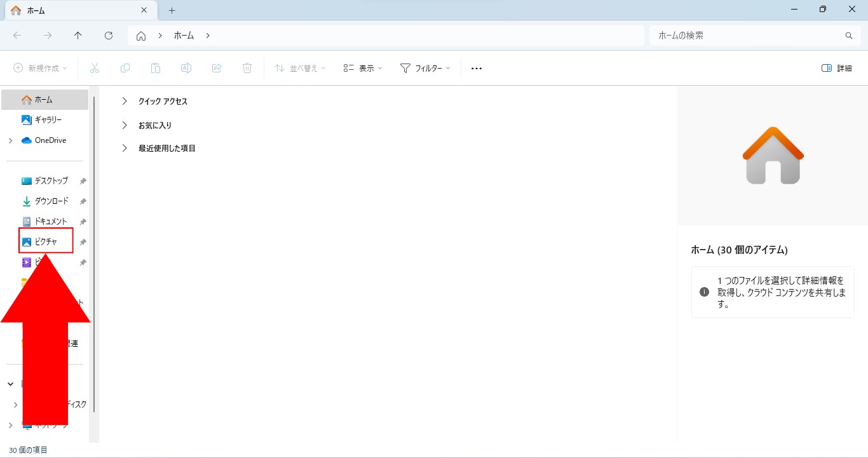Toggle the 詳細 details pane button
This screenshot has height=458, width=868.
tap(836, 68)
